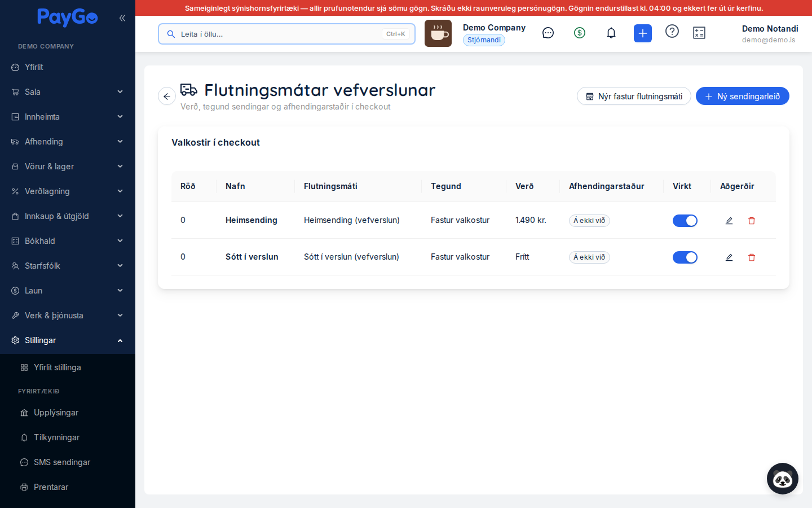Expand the Innkaup & útgjöld menu
Viewport: 812px width, 508px height.
[x=68, y=216]
